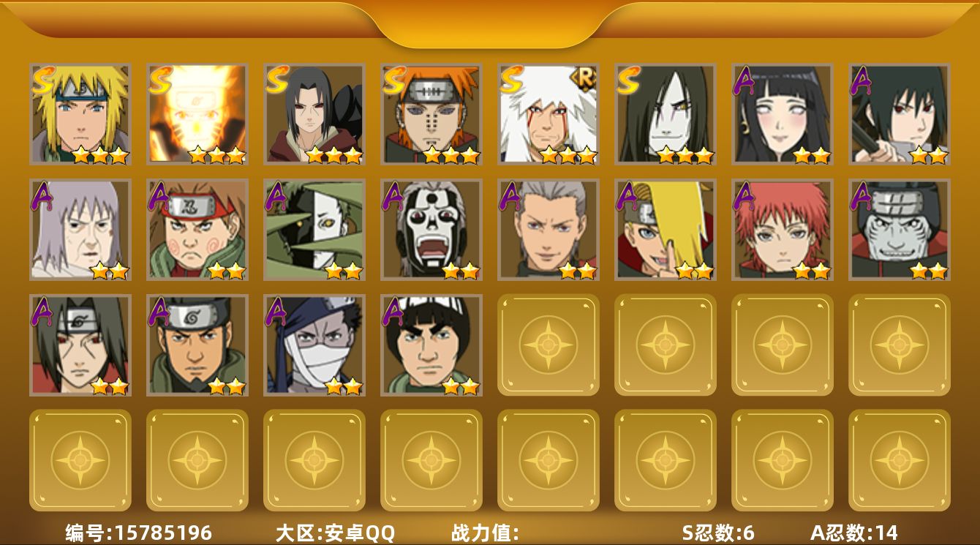Pick the blond ninja covering one eye
The image size is (980, 545).
point(666,230)
